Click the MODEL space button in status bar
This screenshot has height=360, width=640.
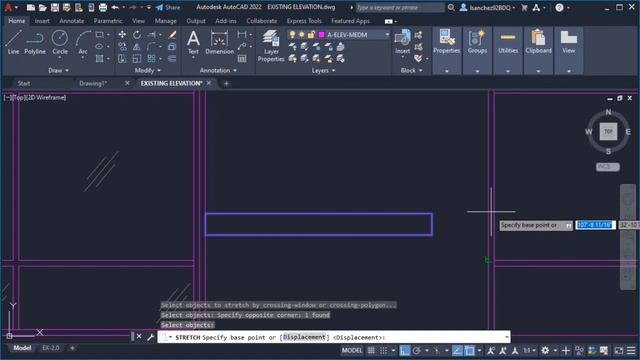[352, 350]
